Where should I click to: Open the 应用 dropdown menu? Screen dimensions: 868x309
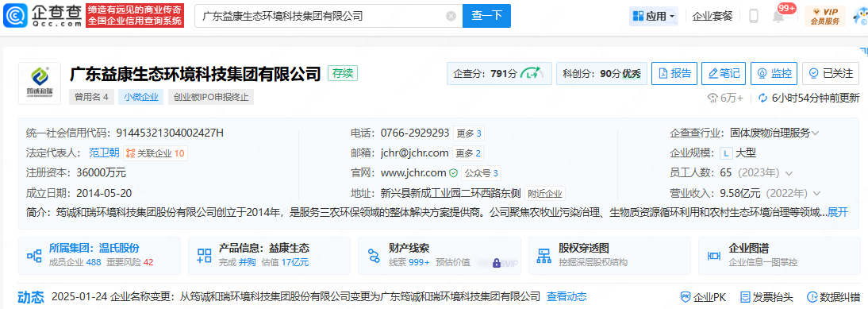(x=654, y=16)
